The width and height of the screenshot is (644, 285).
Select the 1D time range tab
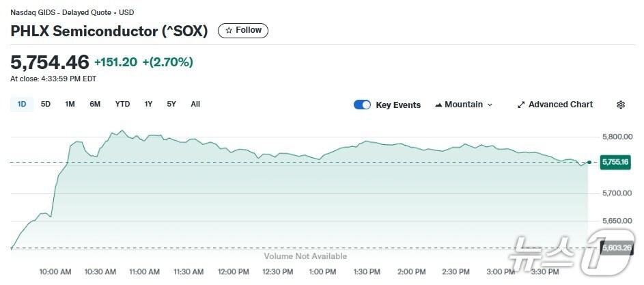tap(22, 105)
